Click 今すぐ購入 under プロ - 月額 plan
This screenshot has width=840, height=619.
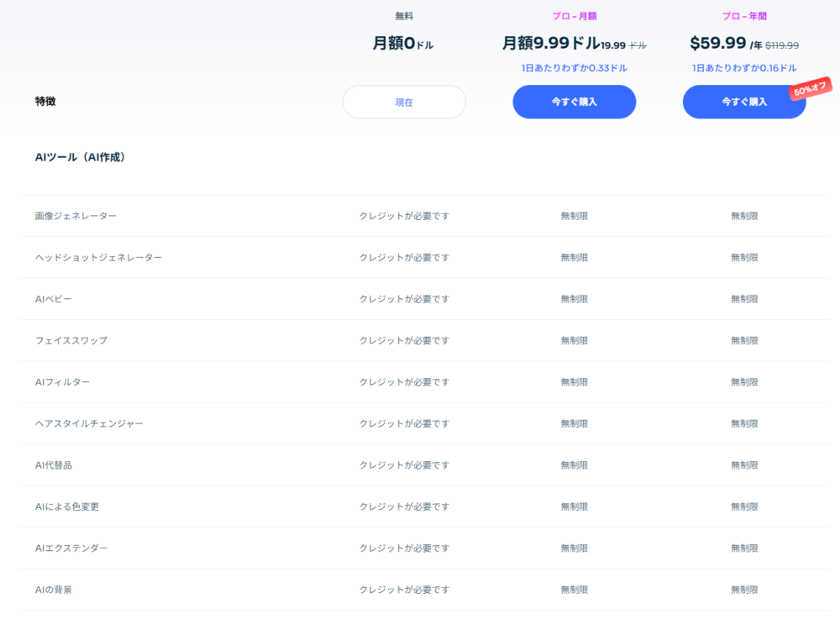pyautogui.click(x=575, y=102)
